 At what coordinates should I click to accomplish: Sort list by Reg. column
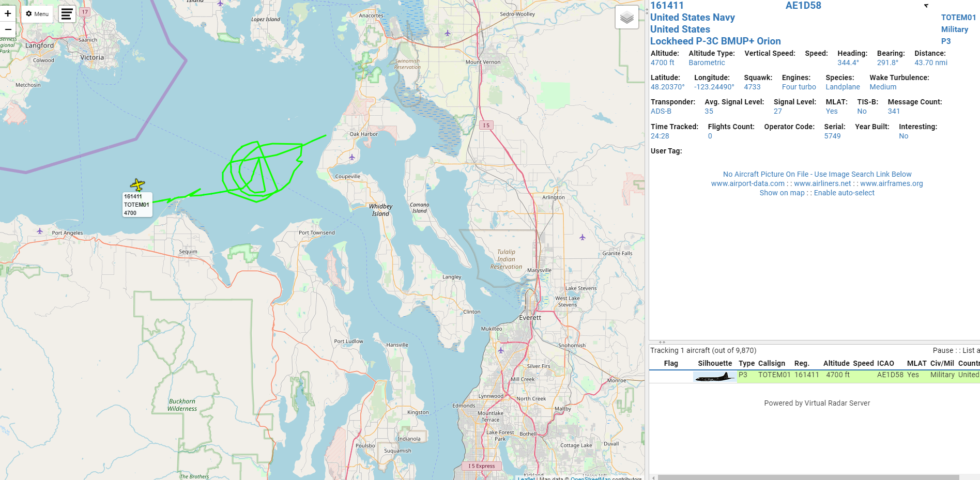802,363
